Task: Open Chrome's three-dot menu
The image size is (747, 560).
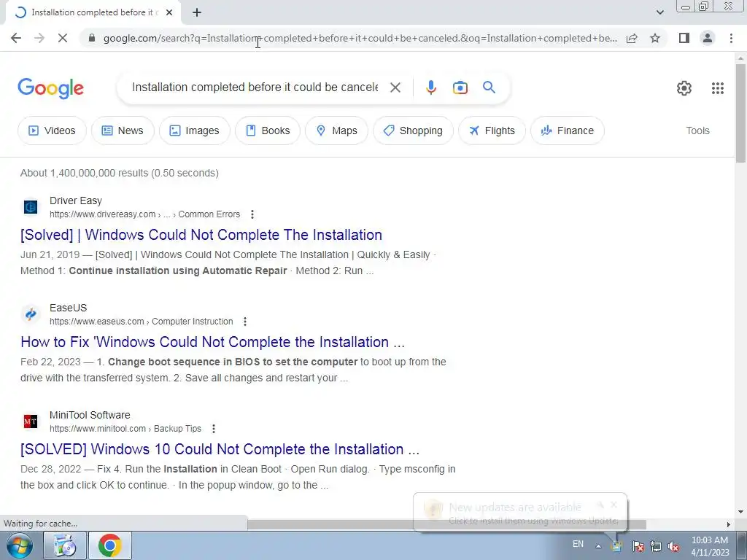Action: pyautogui.click(x=731, y=38)
